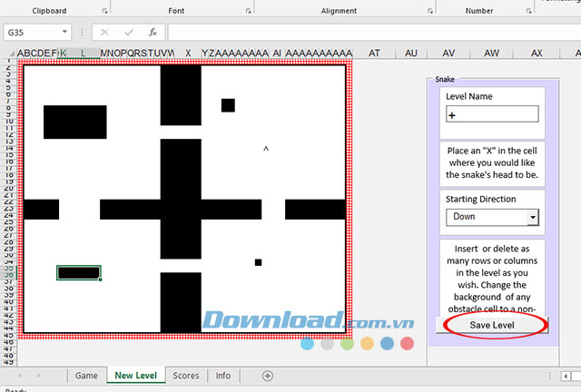Click the Level Name input field
The image size is (581, 392).
[x=492, y=114]
